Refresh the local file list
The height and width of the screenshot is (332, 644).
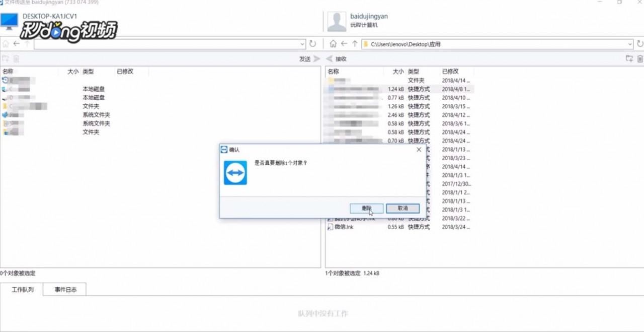tap(313, 44)
